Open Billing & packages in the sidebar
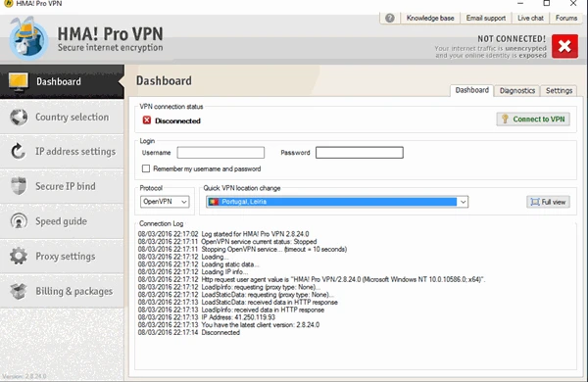This screenshot has height=382, width=588. (62, 291)
